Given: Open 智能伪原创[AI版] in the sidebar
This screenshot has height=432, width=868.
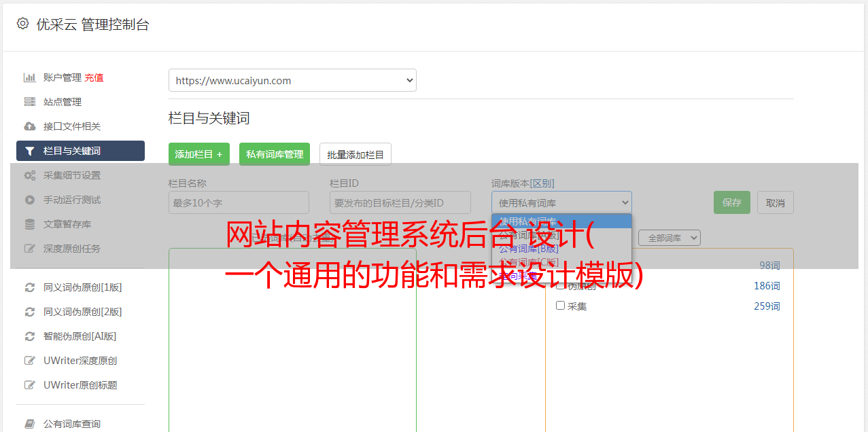Looking at the screenshot, I should click(80, 336).
